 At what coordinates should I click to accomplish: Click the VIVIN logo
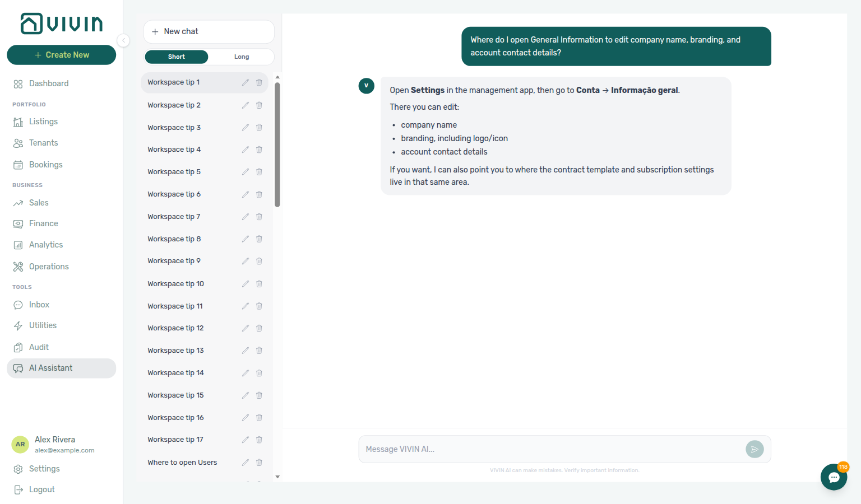coord(62,24)
